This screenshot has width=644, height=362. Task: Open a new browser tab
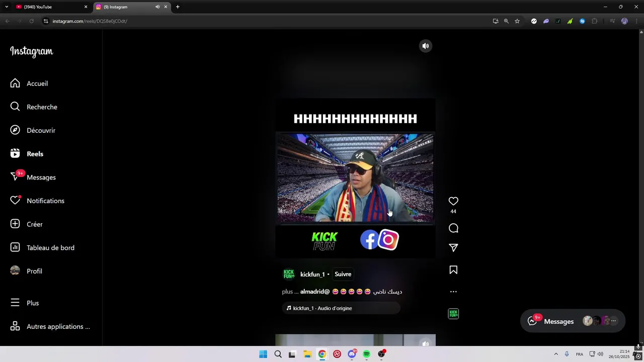click(178, 7)
